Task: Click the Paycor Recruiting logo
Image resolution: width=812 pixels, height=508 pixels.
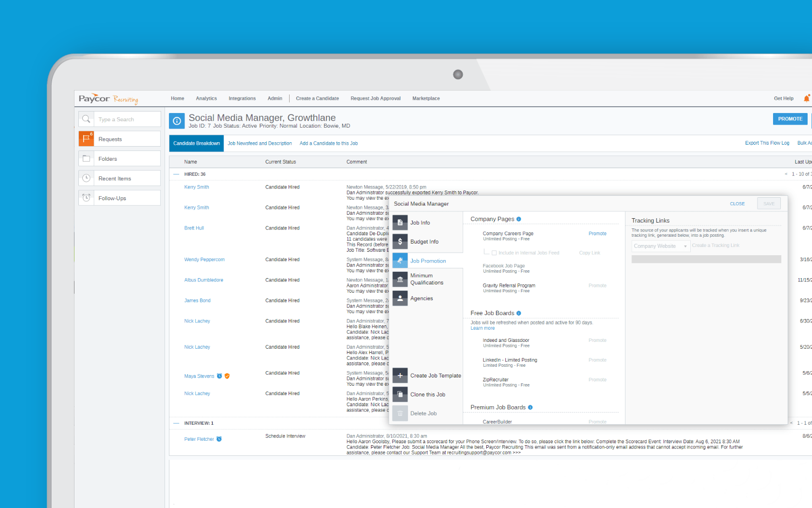Action: coord(109,99)
